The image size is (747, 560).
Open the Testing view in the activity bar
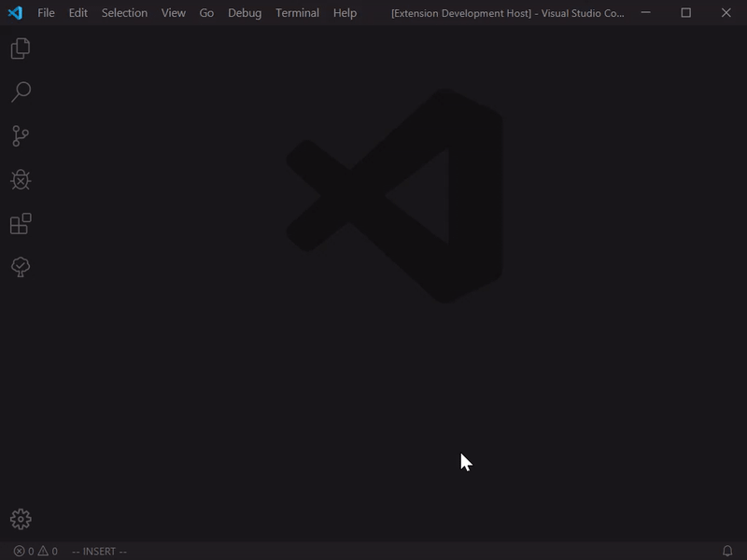tap(21, 267)
